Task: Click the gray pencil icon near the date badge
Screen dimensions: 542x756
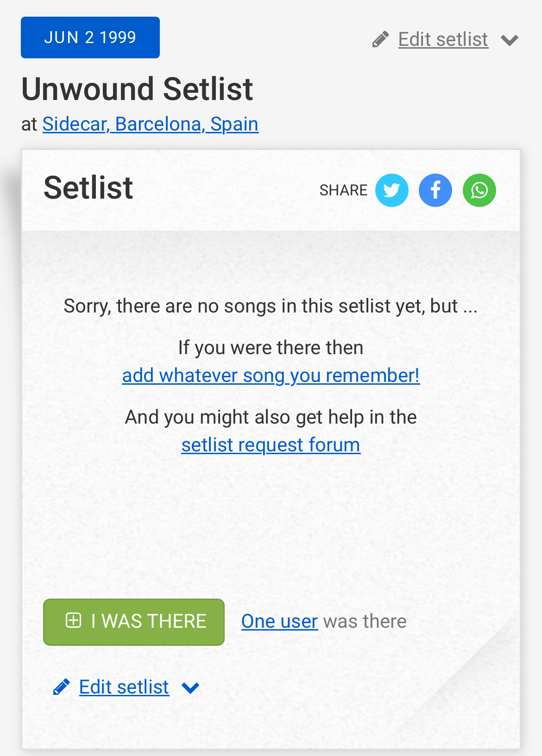Action: click(380, 40)
